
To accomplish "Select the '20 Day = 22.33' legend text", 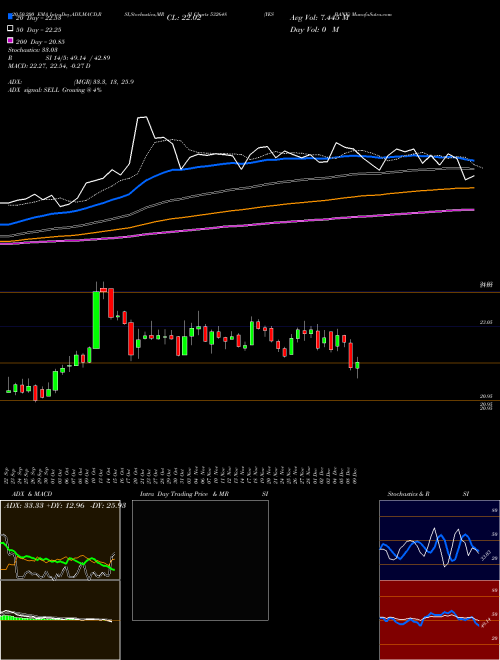I will [x=37, y=18].
